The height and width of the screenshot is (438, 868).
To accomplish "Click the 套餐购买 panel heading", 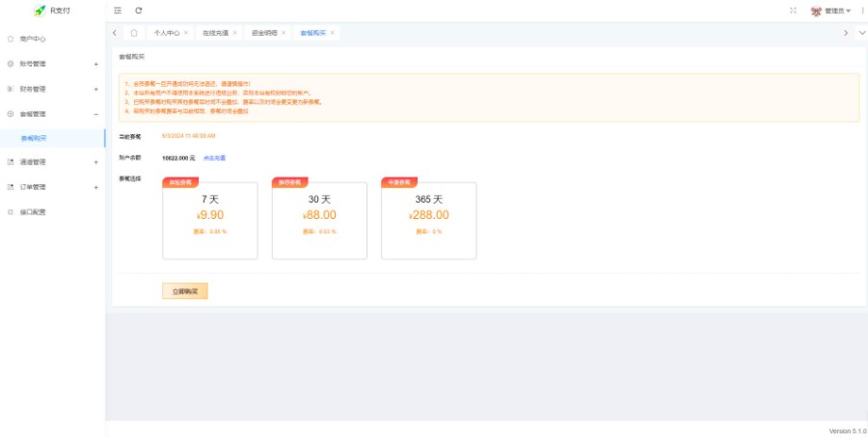I will [132, 57].
